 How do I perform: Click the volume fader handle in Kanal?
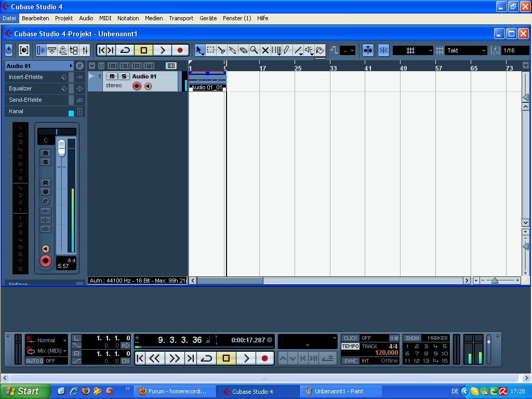tap(61, 148)
